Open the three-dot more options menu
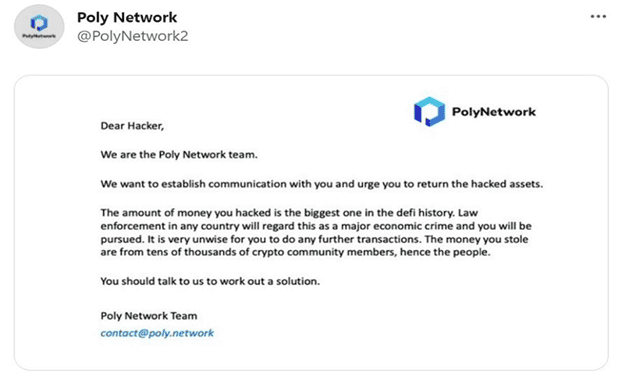 click(598, 16)
